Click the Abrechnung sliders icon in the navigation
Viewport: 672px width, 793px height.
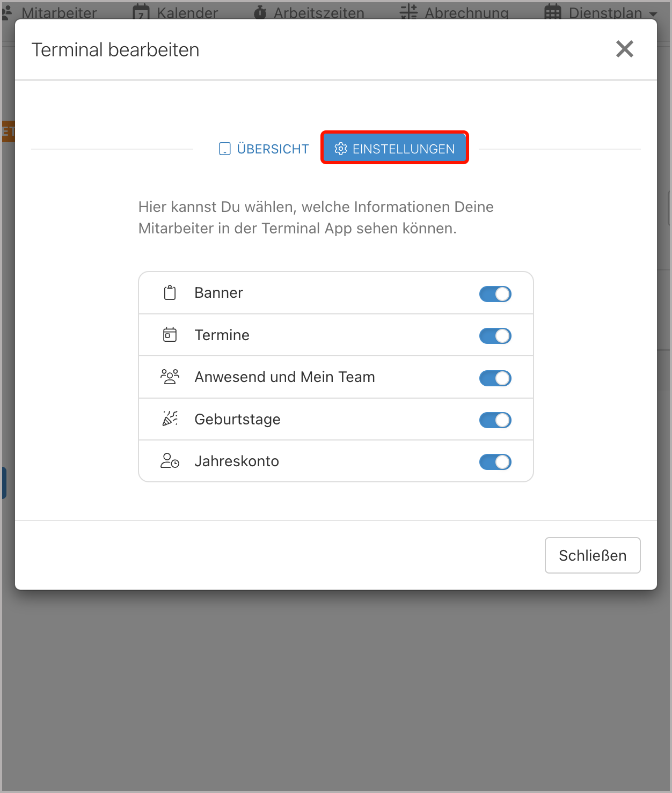[408, 12]
